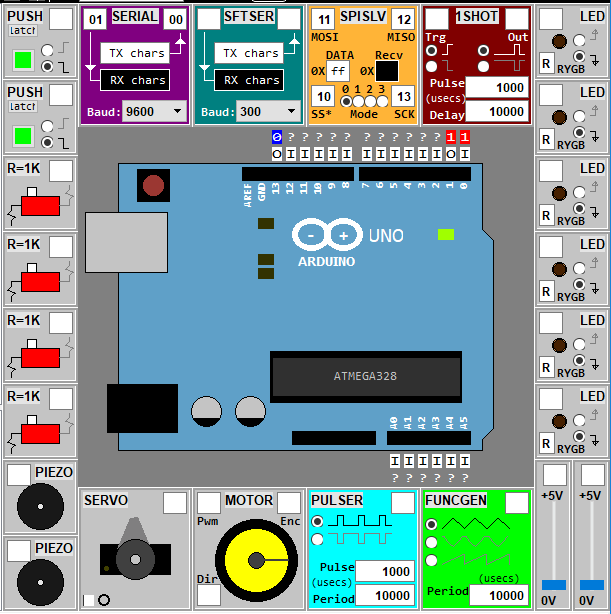611x614 pixels.
Task: Click the PULSER pin box
Action: tap(403, 503)
